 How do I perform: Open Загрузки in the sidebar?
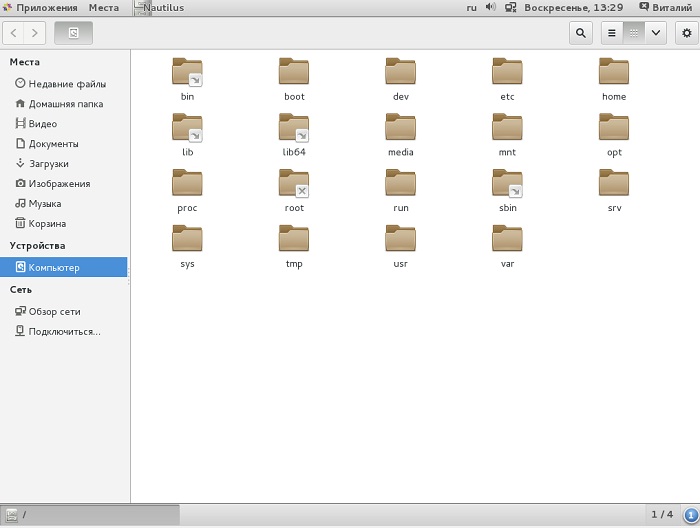(64, 164)
